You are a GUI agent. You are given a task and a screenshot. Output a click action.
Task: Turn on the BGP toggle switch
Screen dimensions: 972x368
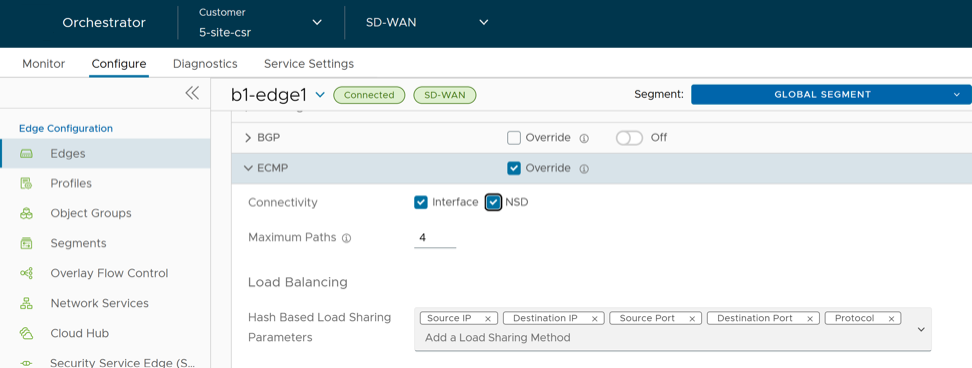coord(629,138)
